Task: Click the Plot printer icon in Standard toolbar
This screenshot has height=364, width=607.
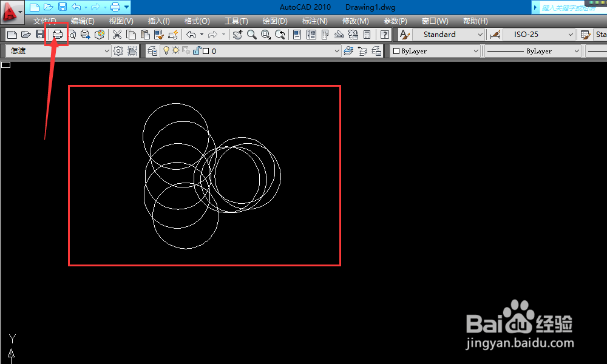Action: [57, 35]
